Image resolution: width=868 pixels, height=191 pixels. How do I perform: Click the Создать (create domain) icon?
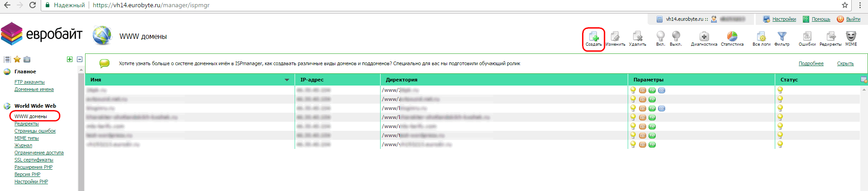[x=593, y=37]
